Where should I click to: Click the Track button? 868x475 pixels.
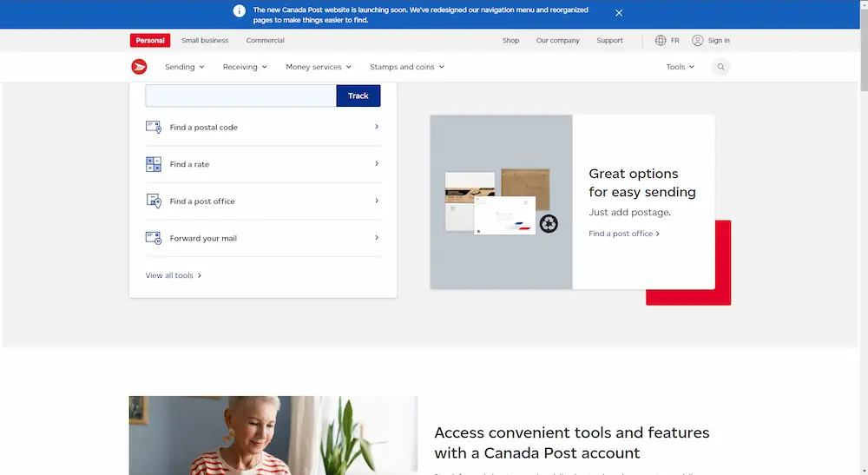(358, 96)
